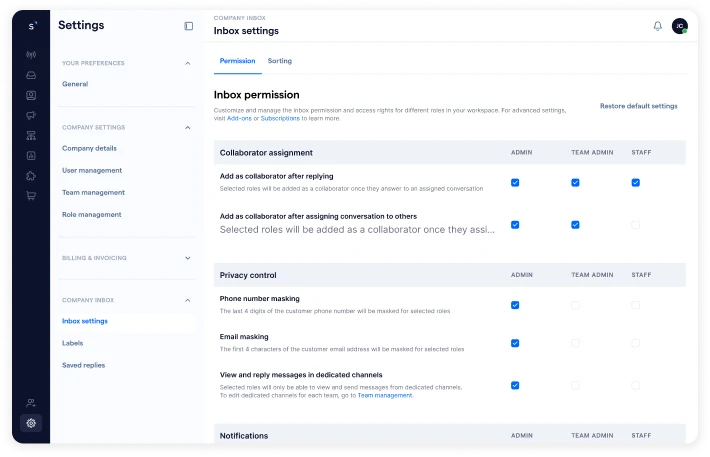Screen dimensions: 710x457
Task: Click Restore default settings
Action: pos(638,106)
